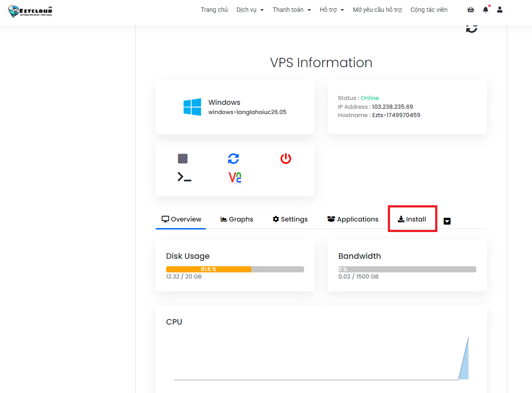Go to the Trang chủ link
Screen dimensions: 532x393
(214, 10)
